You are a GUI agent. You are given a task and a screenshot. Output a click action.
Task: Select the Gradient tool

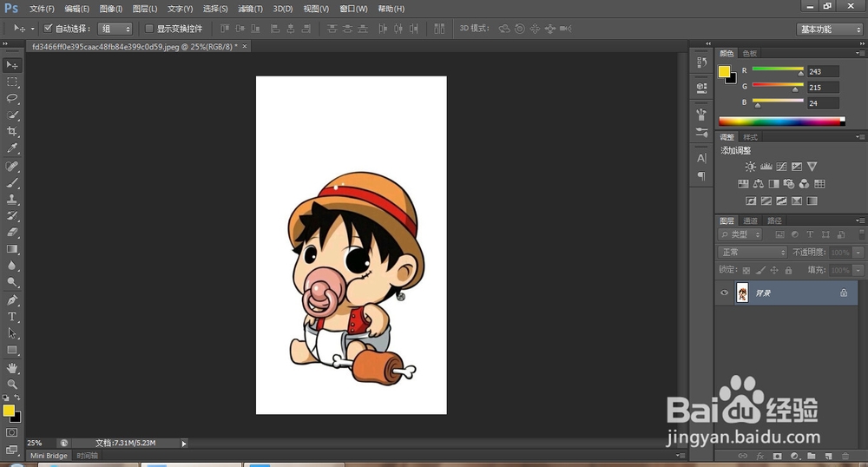(11, 249)
